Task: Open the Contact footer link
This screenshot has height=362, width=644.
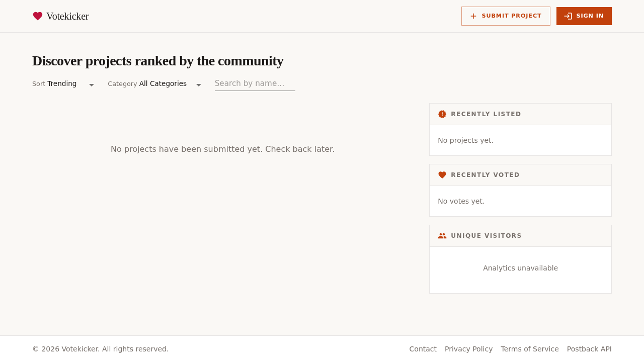Action: coord(423,349)
